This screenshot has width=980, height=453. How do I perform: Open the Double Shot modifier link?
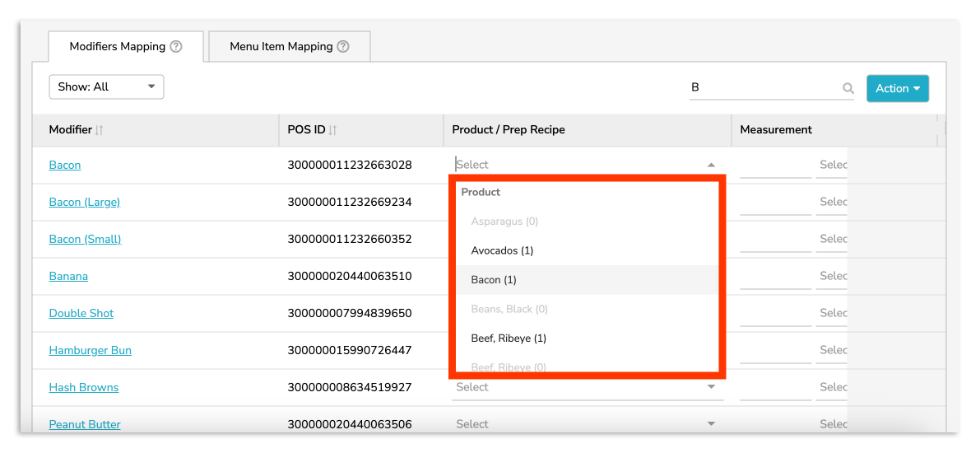81,314
